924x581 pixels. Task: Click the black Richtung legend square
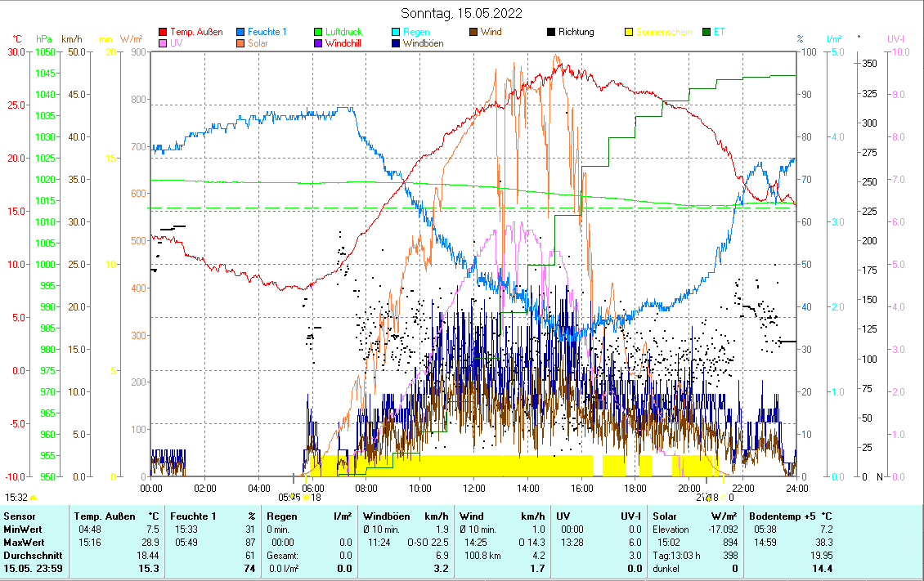pyautogui.click(x=552, y=33)
